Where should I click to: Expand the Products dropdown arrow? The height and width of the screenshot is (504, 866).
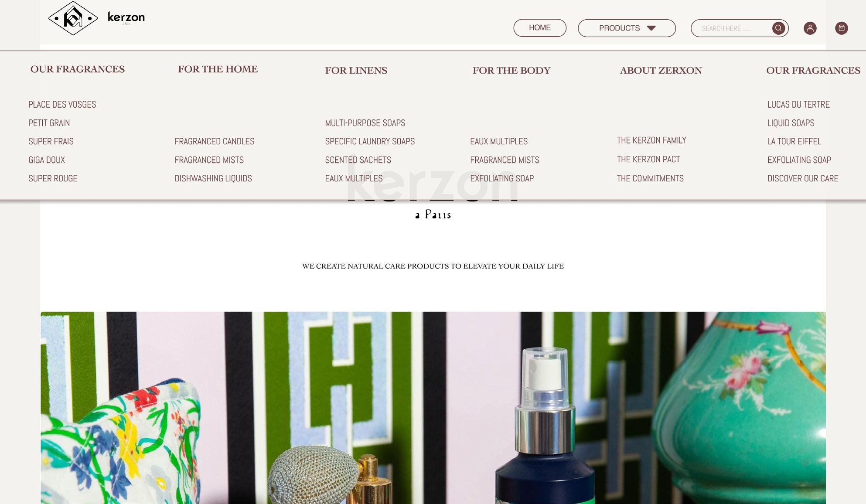(651, 28)
